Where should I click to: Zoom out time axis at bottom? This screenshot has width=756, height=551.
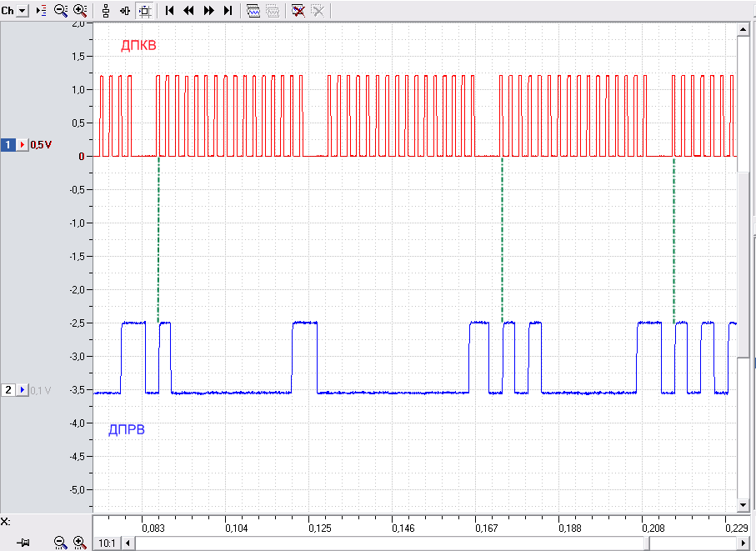60,543
